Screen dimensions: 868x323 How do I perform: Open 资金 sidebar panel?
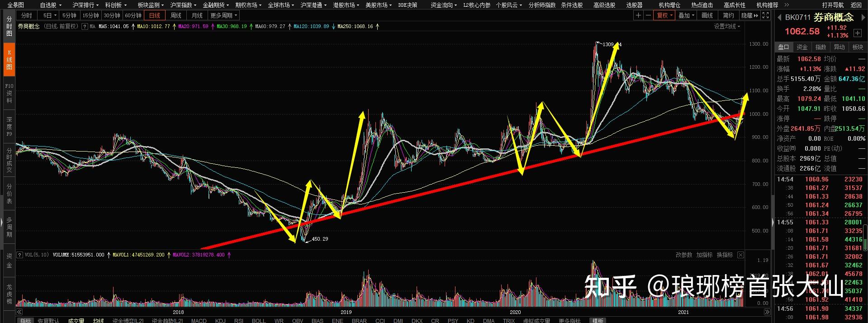(9, 261)
